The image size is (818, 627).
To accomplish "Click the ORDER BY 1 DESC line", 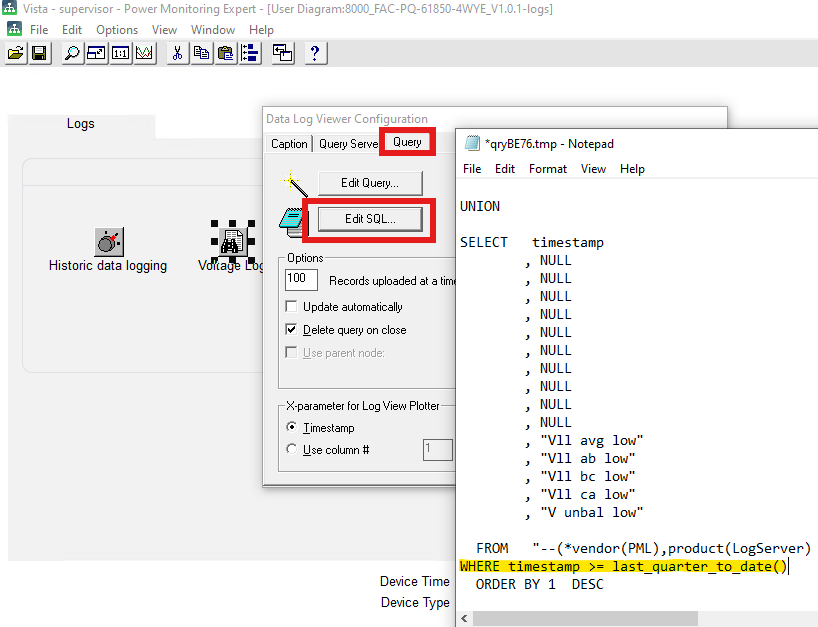I will (539, 584).
